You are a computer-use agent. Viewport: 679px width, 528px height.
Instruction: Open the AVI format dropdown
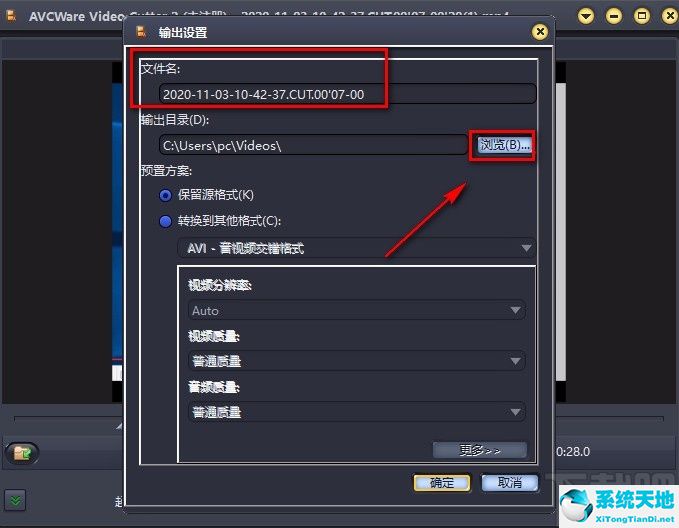(x=356, y=248)
